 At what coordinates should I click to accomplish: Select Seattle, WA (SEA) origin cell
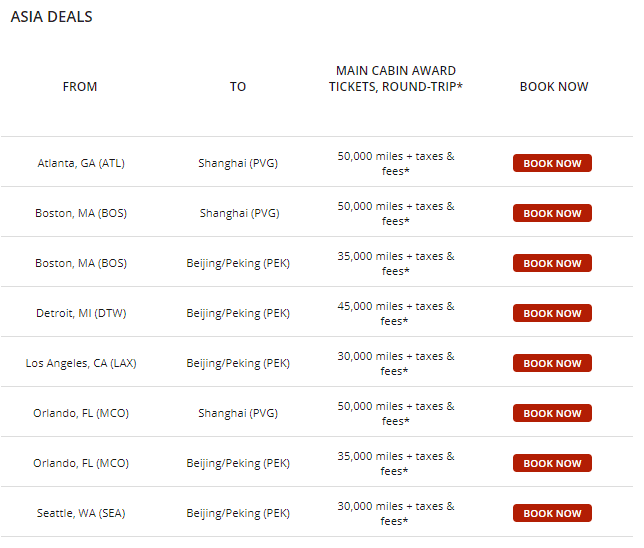point(81,513)
